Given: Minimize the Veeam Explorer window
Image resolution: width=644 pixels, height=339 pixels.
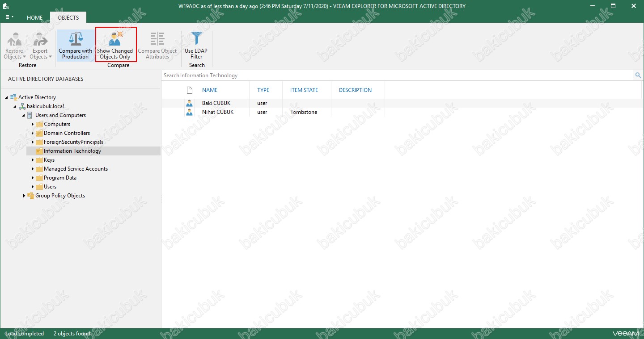Looking at the screenshot, I should 593,6.
